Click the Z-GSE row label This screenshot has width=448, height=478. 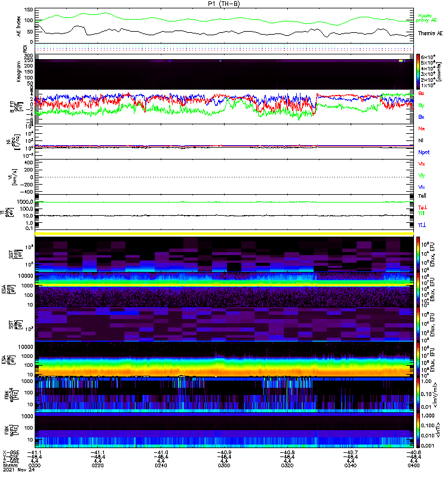pyautogui.click(x=11, y=461)
